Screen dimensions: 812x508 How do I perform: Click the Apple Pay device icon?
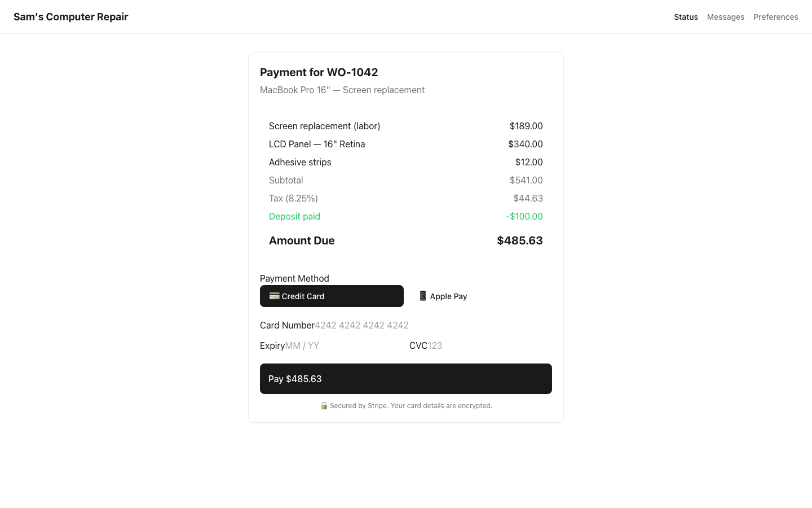click(422, 296)
